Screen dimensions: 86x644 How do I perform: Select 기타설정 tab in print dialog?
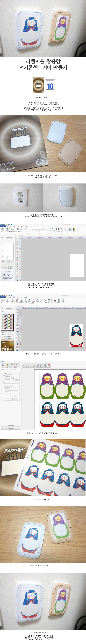tap(16, 370)
